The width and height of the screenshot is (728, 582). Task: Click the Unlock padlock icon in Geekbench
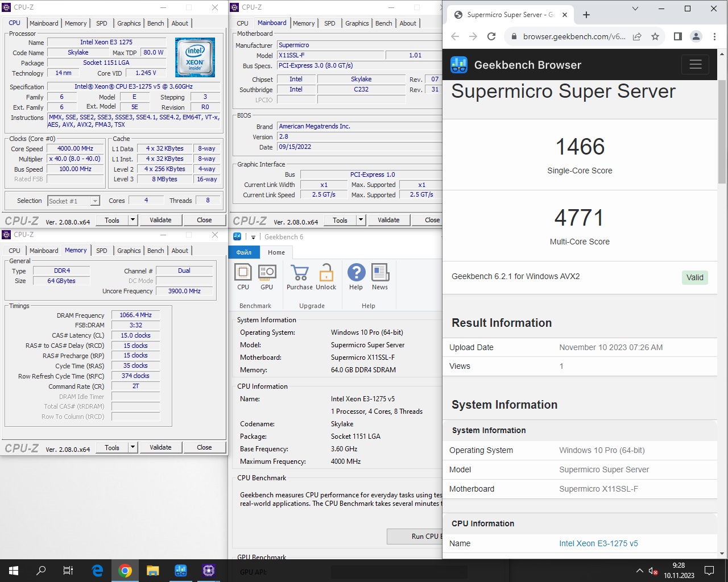(x=326, y=273)
